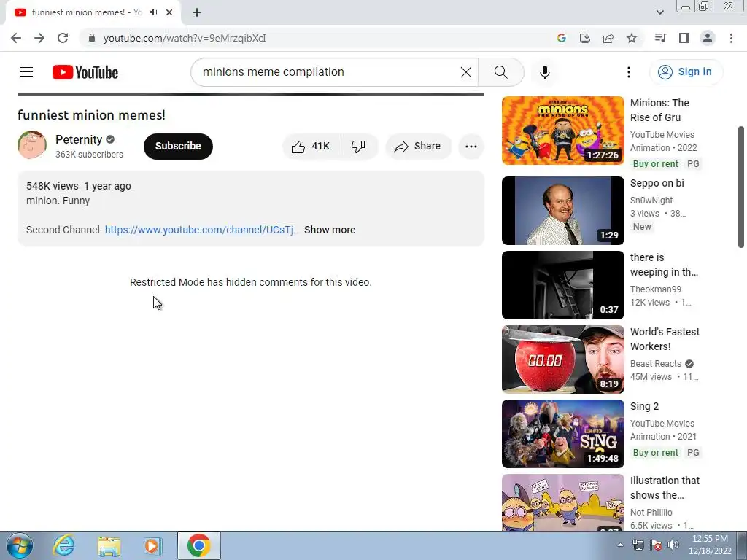The height and width of the screenshot is (560, 747).
Task: Click the magnifier search button
Action: tap(500, 72)
